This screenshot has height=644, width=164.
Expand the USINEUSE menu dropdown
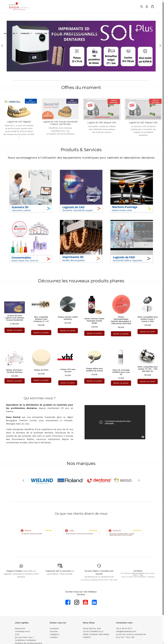point(26,33)
